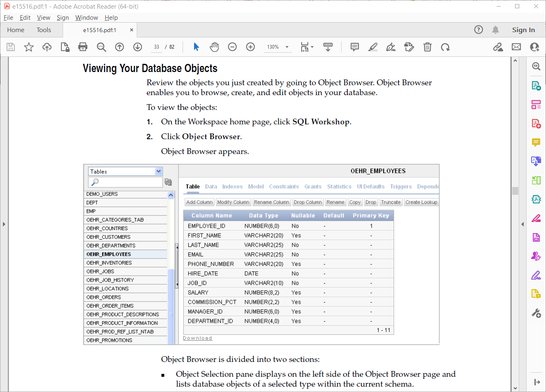546x392 pixels.
Task: Open the Export PDF tool in sidebar
Action: point(536,86)
